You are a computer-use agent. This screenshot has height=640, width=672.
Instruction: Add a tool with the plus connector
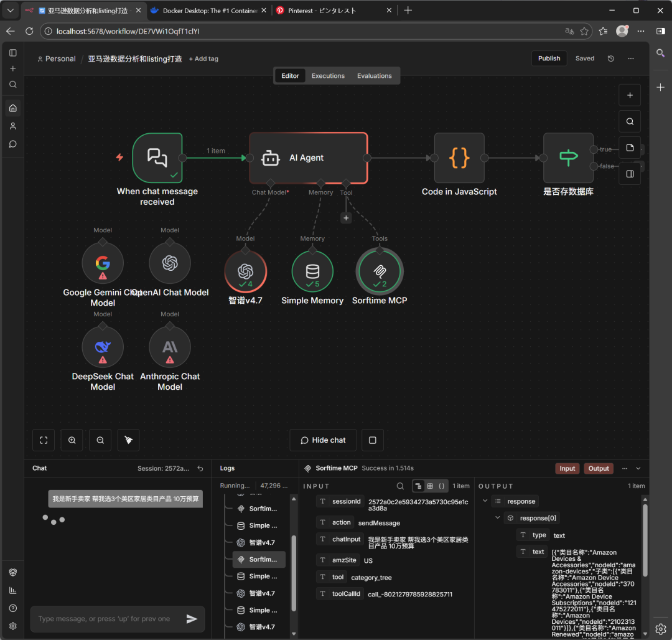click(x=347, y=218)
